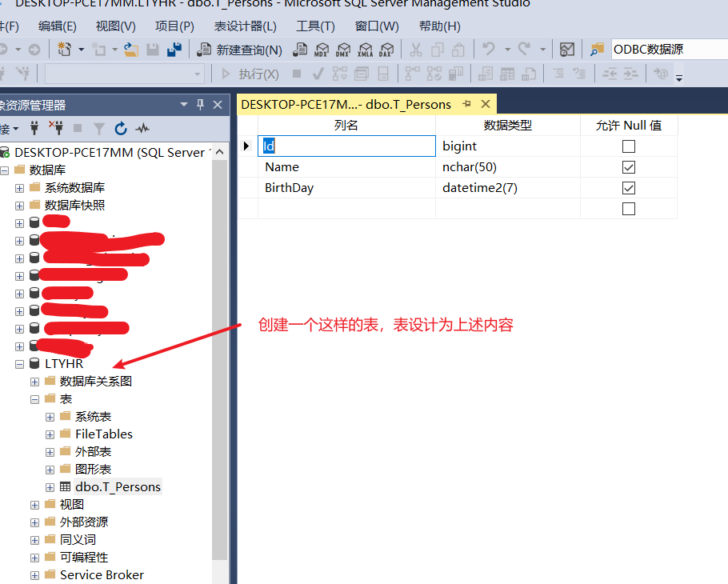
Task: Open the 窗口(W) menu
Action: [x=377, y=26]
